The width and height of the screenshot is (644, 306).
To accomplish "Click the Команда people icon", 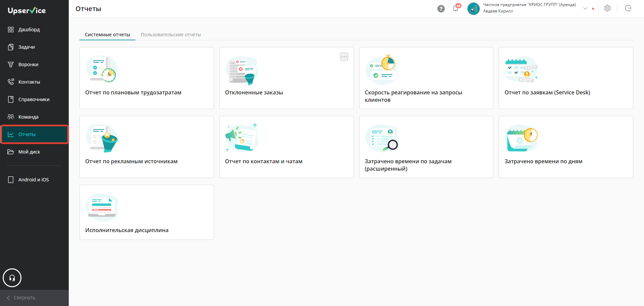I will point(11,117).
